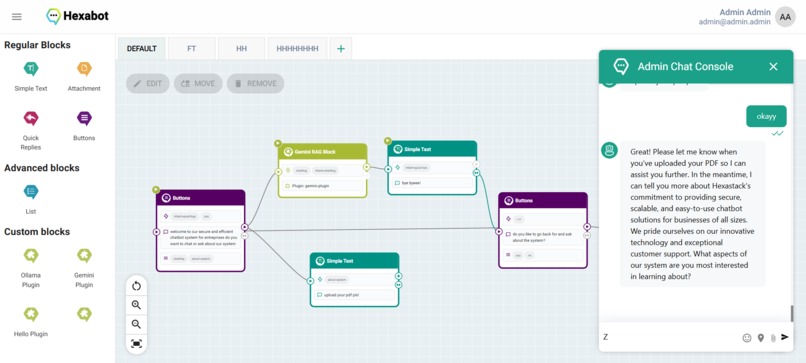Screen dimensions: 806x363
Task: Click the output port of the welcome Buttons node
Action: click(x=245, y=227)
